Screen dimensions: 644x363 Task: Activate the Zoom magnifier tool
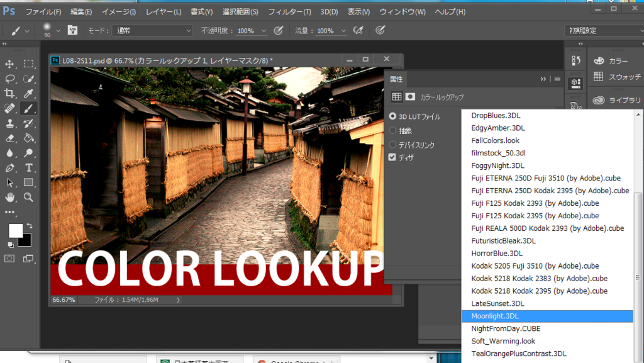(x=28, y=197)
